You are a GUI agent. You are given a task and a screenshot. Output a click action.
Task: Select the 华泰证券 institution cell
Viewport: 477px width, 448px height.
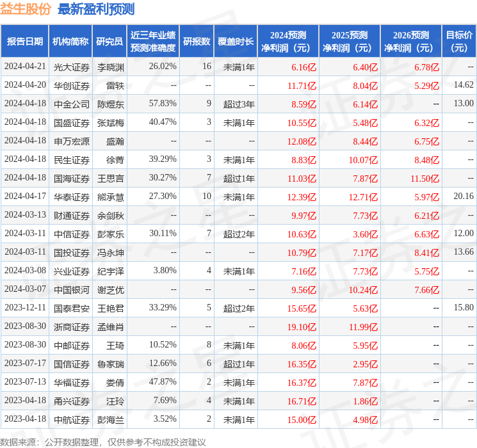coord(72,197)
